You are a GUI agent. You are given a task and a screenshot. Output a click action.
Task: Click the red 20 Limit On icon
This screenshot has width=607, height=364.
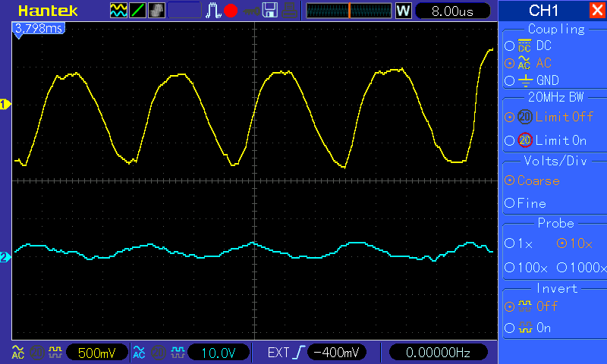click(x=525, y=140)
